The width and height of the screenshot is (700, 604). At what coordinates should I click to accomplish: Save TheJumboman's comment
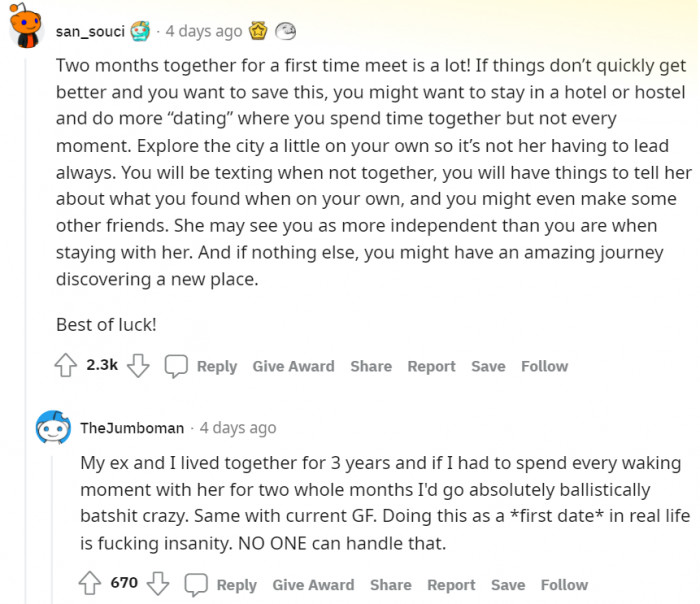508,584
